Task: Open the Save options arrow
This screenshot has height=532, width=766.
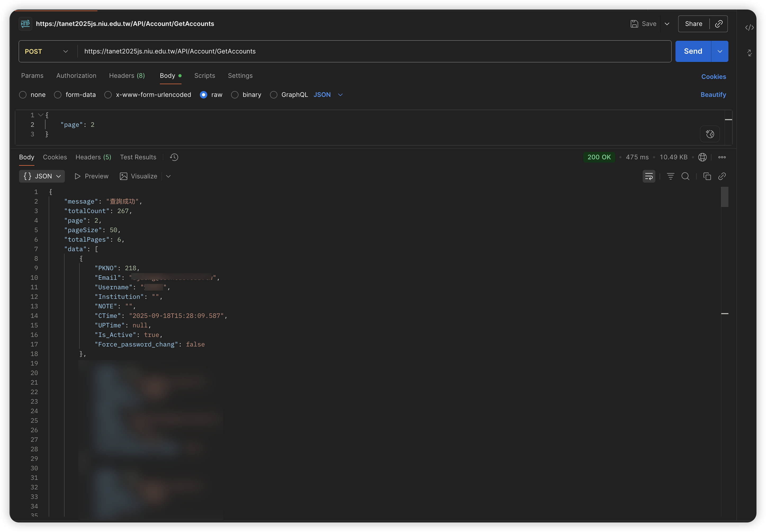Action: click(x=667, y=24)
